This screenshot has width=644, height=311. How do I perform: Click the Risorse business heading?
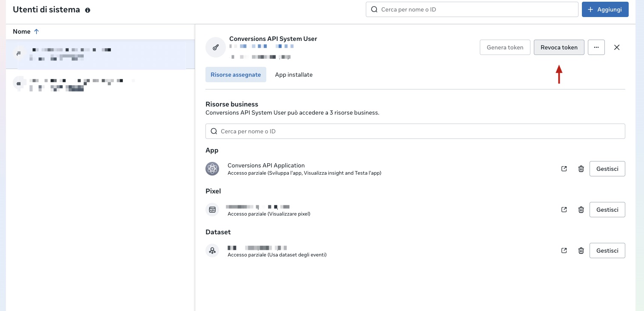232,104
